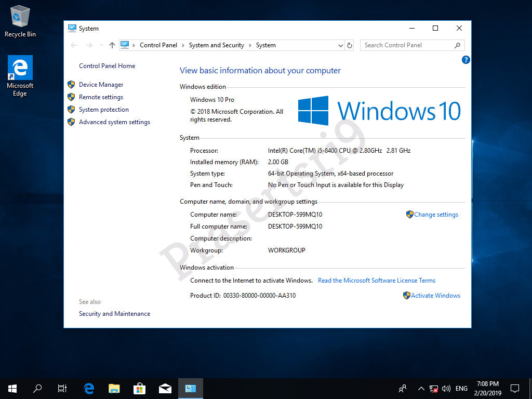
Task: Open the volume control tray icon
Action: pos(446,389)
